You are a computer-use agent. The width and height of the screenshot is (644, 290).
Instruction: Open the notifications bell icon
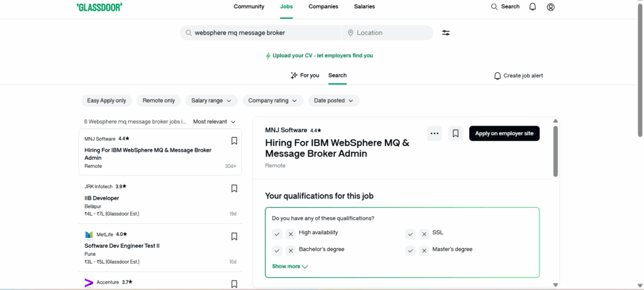coord(533,7)
